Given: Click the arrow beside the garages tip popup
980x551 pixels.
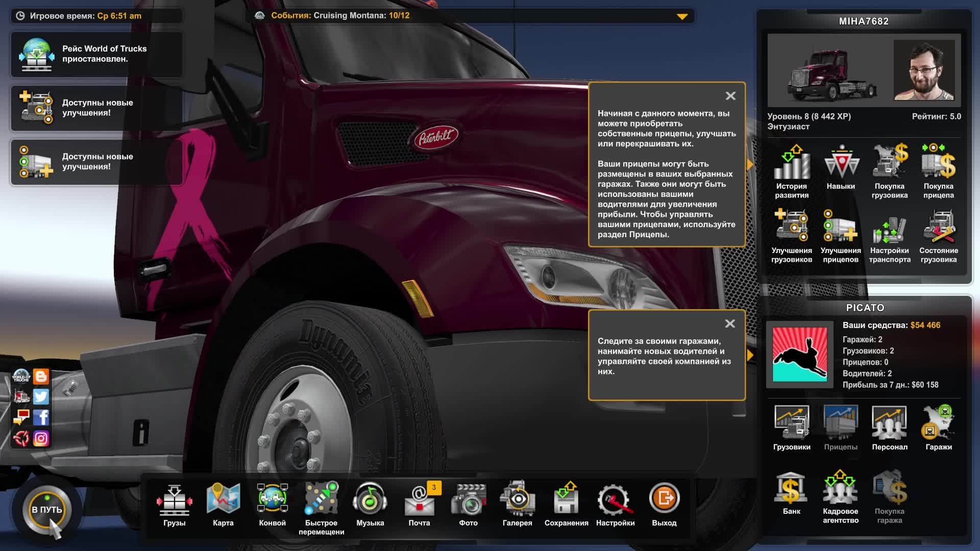Looking at the screenshot, I should [750, 355].
